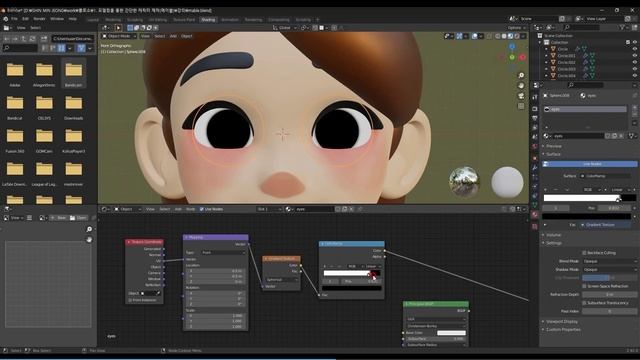Switch to the Animation workspace tab
The height and width of the screenshot is (360, 640).
(x=229, y=19)
